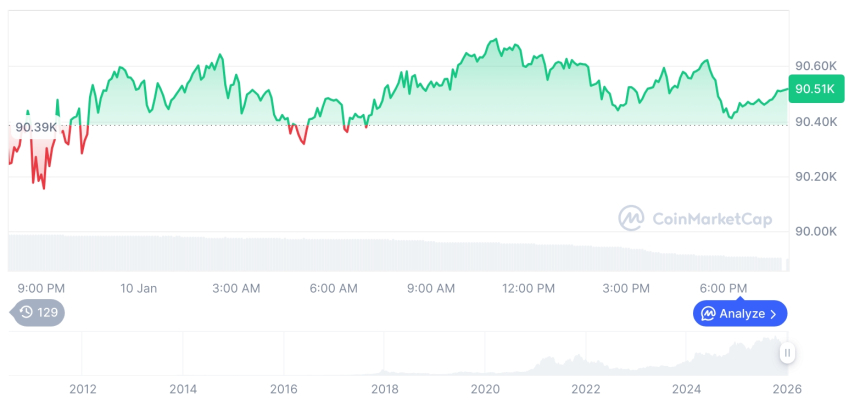Click the 90.39K opening price label

[36, 126]
